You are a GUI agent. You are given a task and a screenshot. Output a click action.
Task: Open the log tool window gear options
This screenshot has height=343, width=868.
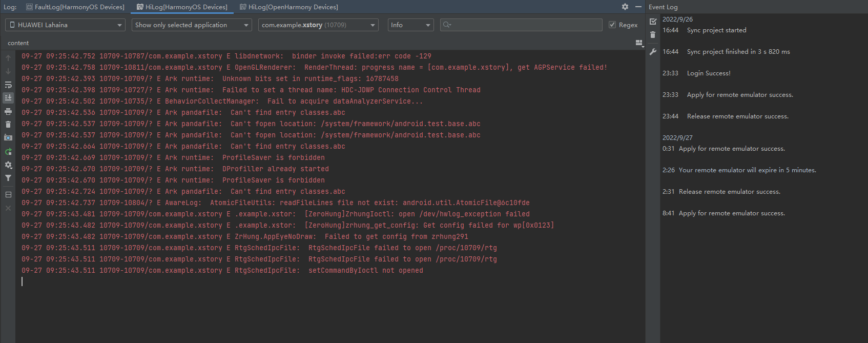tap(625, 7)
